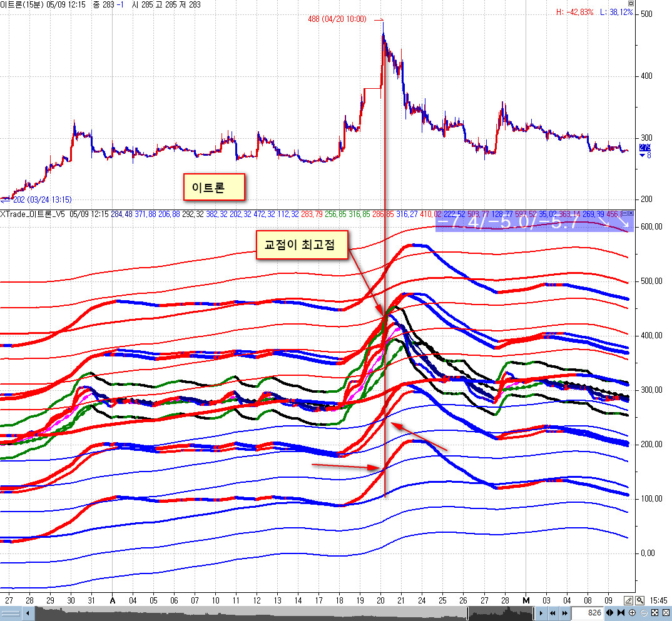Click the dark volume timeline scrollbar
This screenshot has width=672, height=621.
(x=282, y=613)
